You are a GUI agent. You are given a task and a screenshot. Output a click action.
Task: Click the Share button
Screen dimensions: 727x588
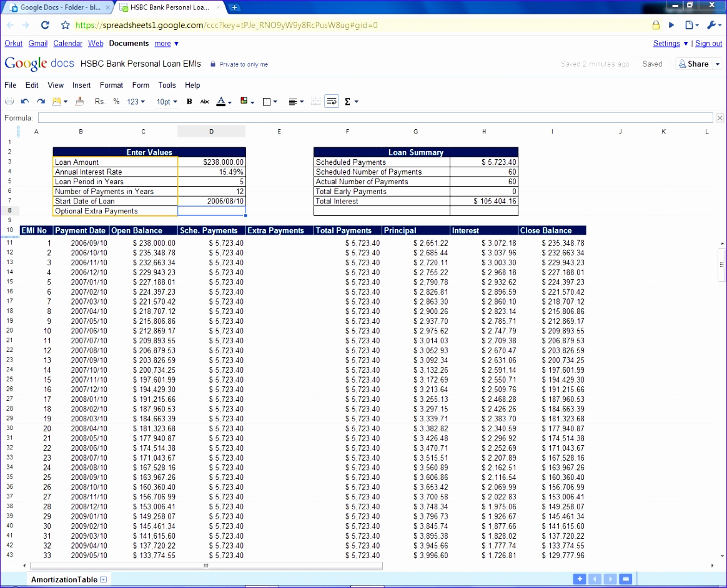(694, 64)
